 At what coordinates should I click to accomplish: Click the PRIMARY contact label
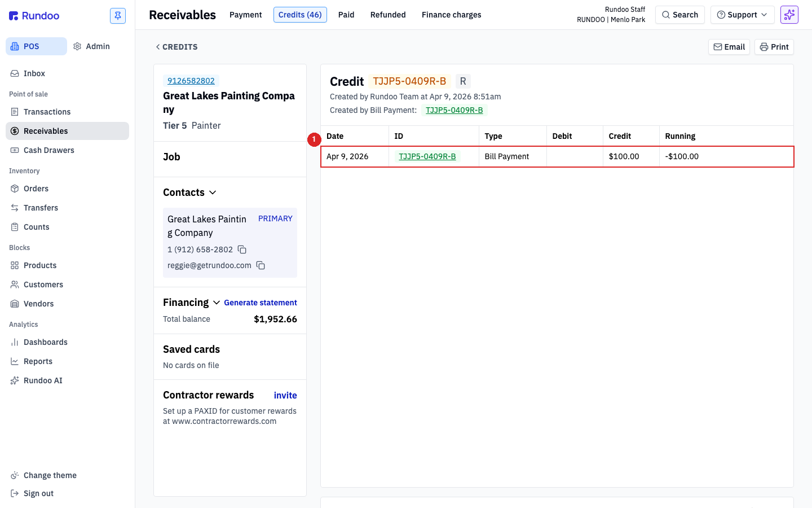click(275, 218)
